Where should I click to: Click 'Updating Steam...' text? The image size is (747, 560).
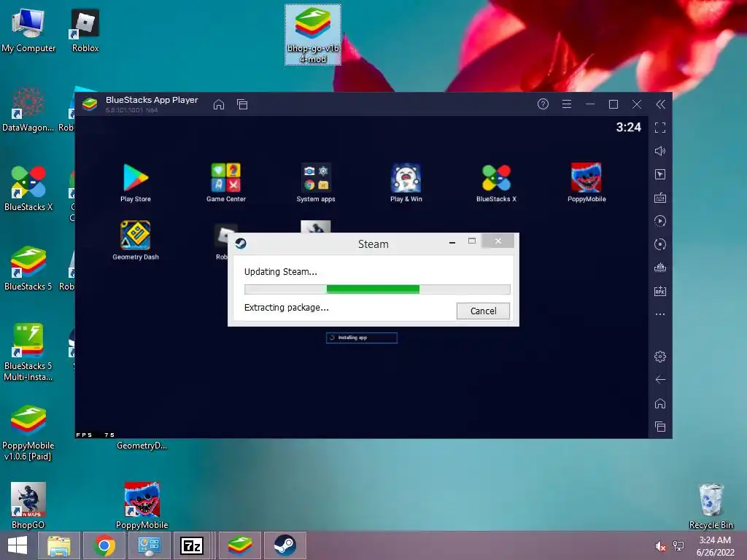(281, 272)
